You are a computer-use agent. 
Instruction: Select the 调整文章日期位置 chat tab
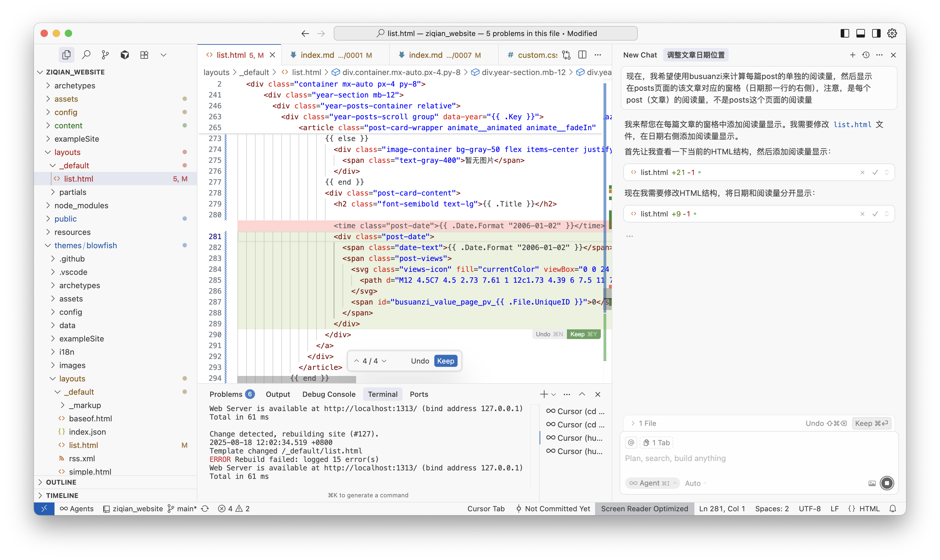(696, 55)
